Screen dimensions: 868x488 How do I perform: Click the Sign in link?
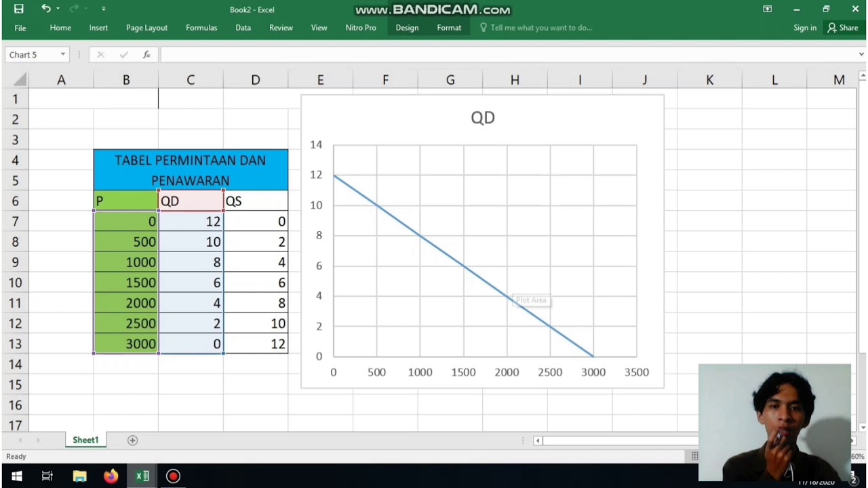coord(804,28)
